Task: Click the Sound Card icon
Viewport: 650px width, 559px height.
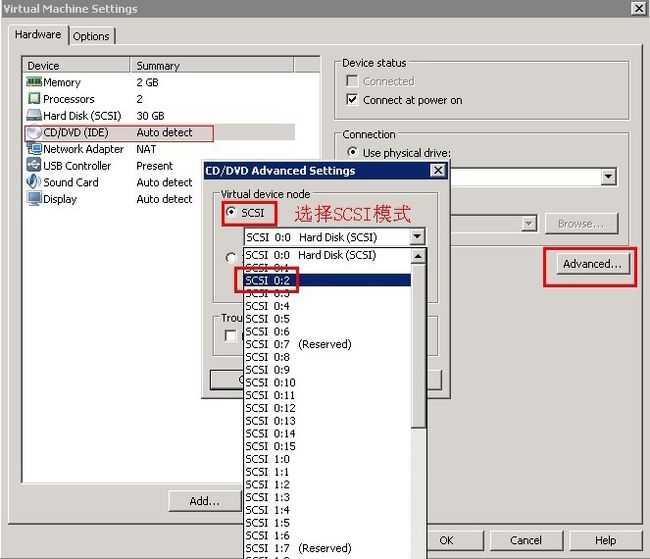Action: pyautogui.click(x=34, y=182)
